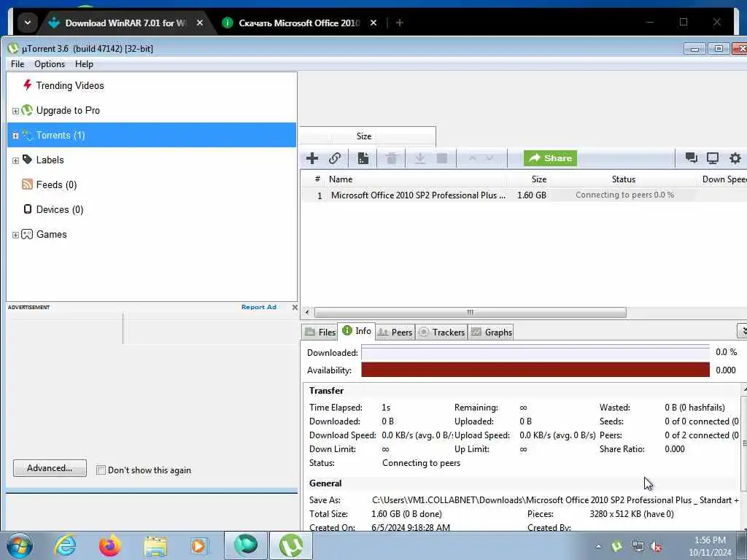Screen dimensions: 747x560
Task: Click the Connecting to peers status bar in row
Action: (624, 195)
